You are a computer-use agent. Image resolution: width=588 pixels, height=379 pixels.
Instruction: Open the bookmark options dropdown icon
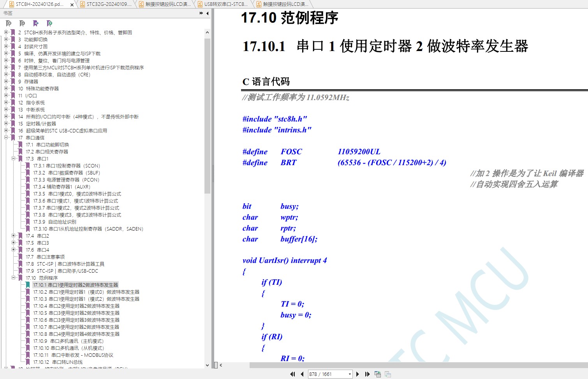coord(49,23)
